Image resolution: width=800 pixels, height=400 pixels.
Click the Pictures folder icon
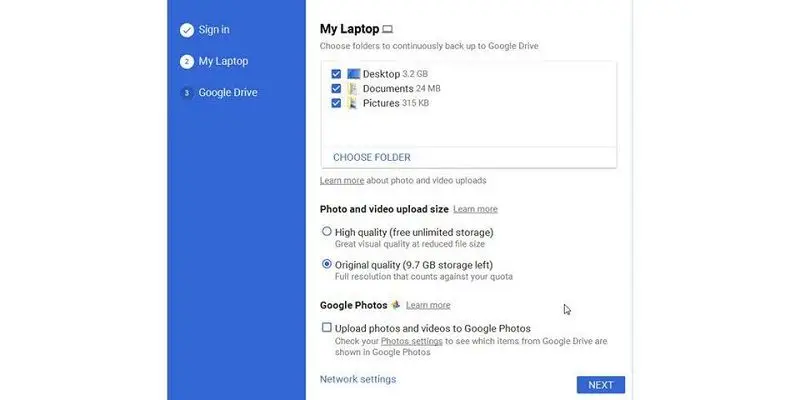click(x=352, y=103)
